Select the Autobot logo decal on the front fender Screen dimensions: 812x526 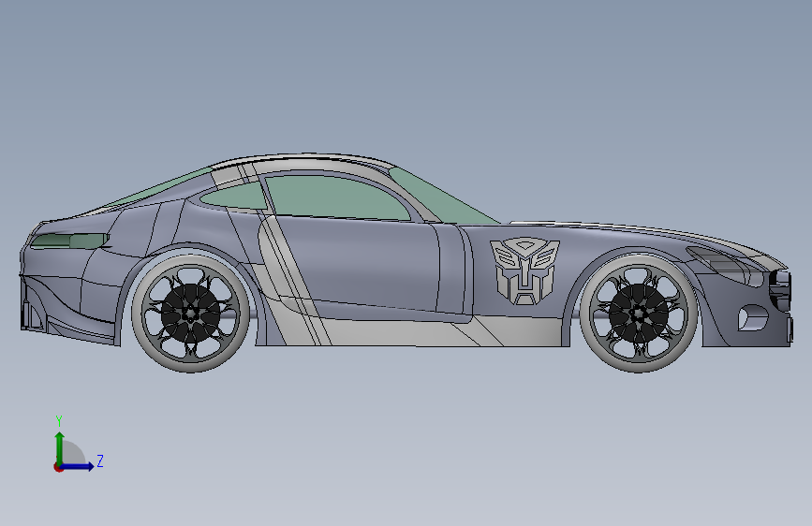point(524,270)
